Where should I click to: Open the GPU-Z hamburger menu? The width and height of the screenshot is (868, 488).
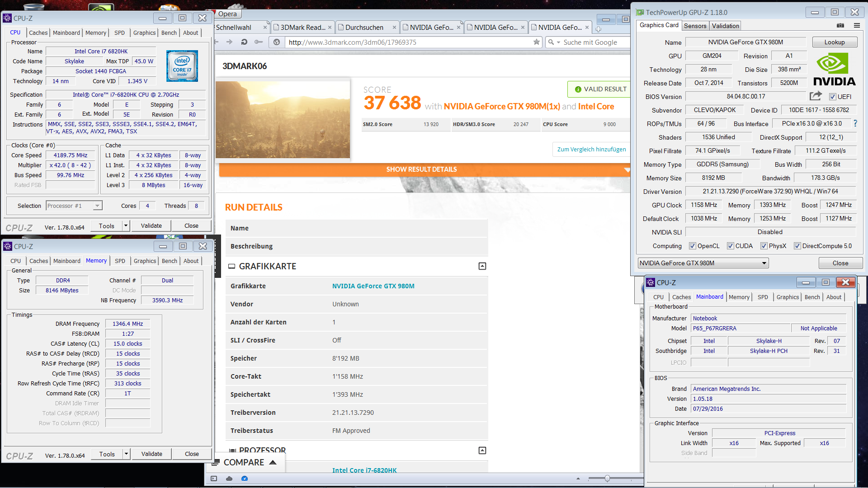[857, 25]
